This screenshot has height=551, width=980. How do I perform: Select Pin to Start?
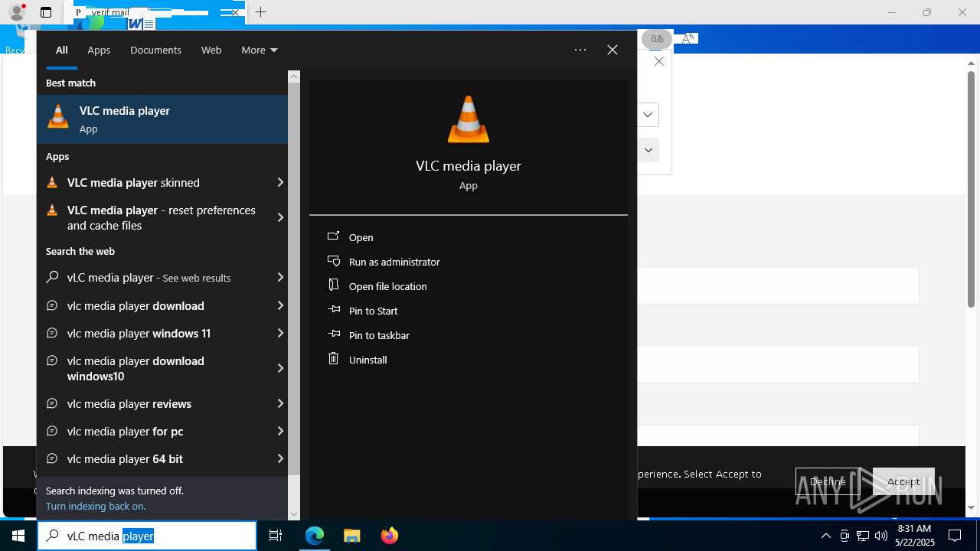click(x=373, y=311)
